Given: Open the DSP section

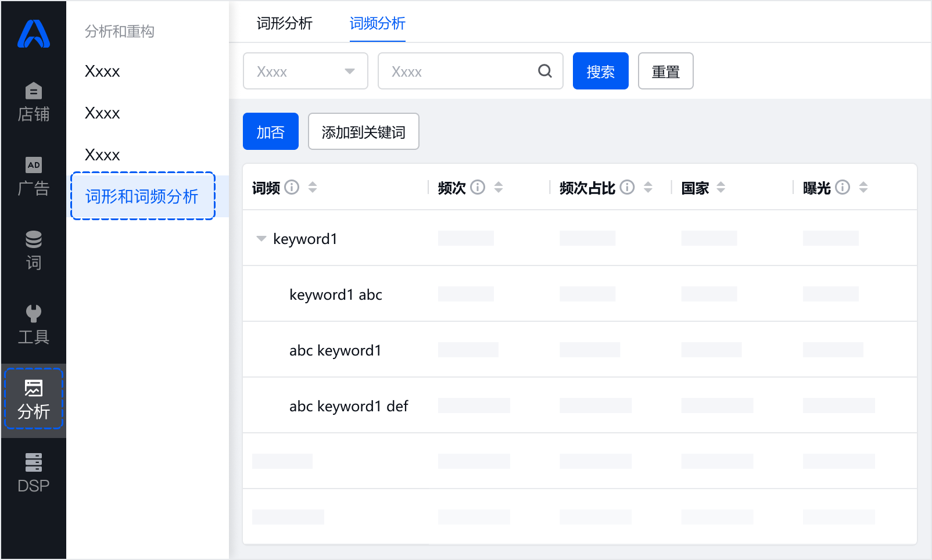Looking at the screenshot, I should (x=34, y=473).
